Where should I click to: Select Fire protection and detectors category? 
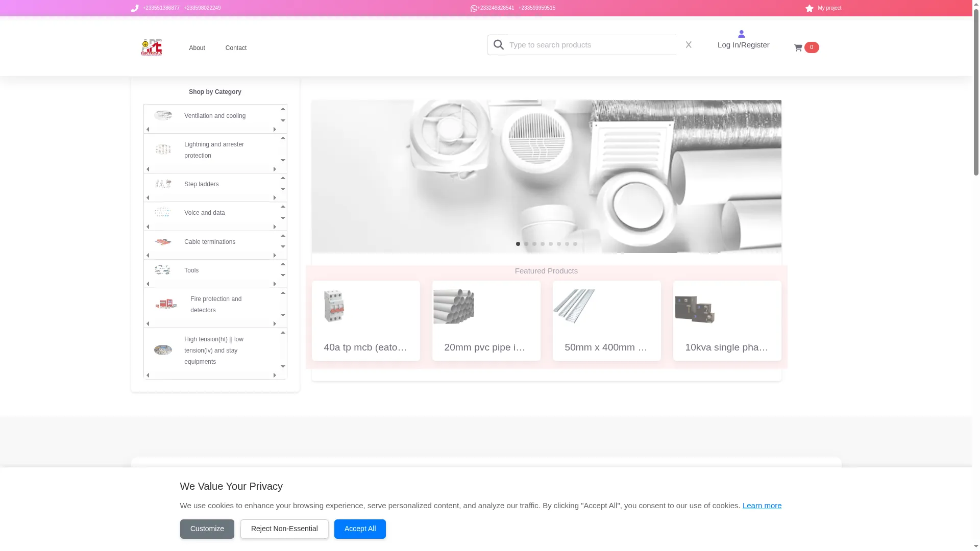[x=216, y=305]
